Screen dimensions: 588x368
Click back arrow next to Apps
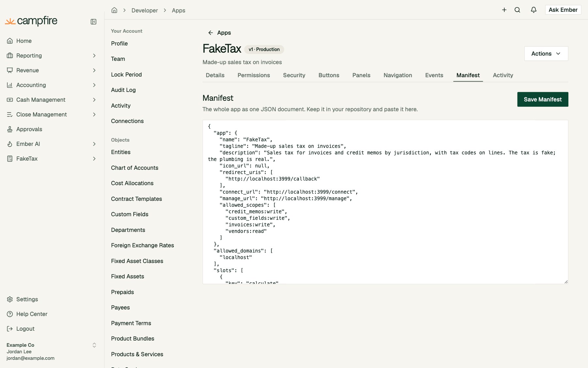coord(210,33)
